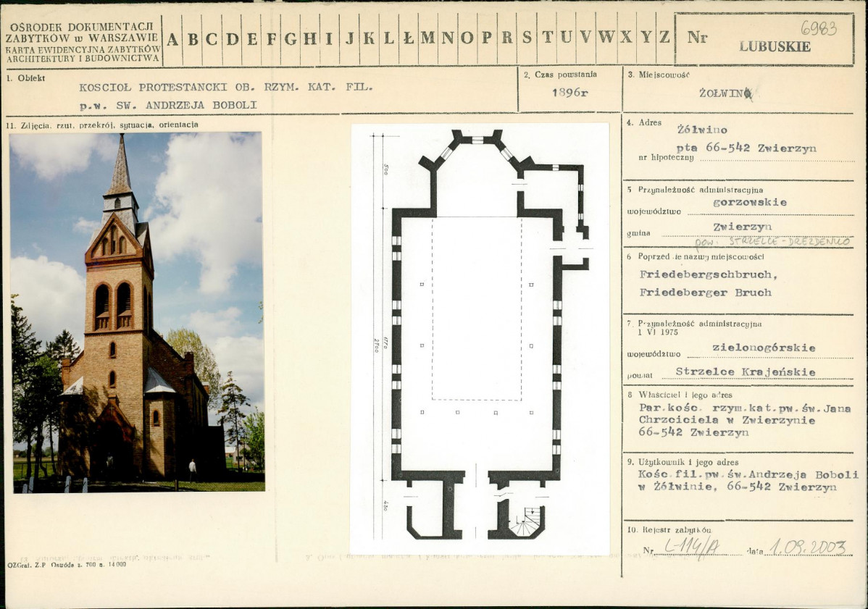The image size is (868, 609).
Task: Click the church photograph thumbnail
Action: (137, 312)
